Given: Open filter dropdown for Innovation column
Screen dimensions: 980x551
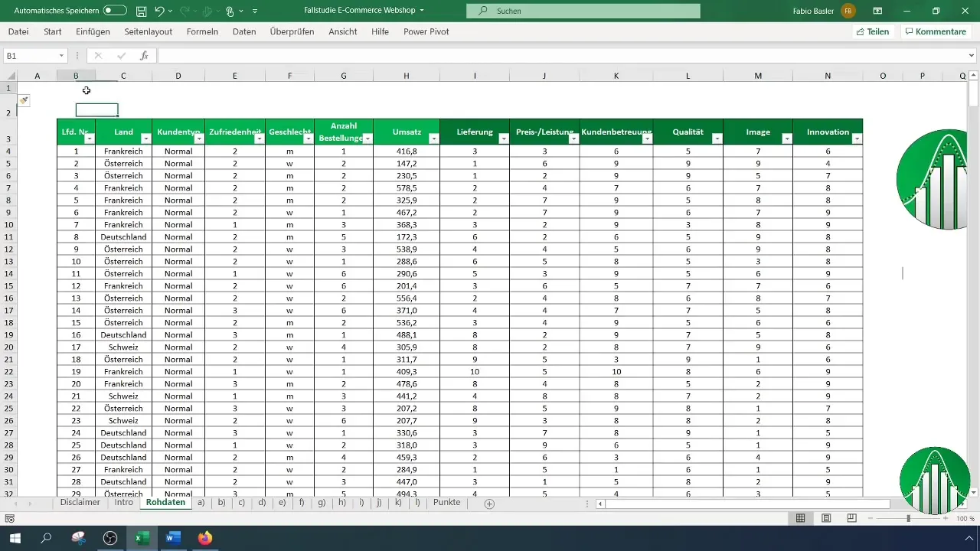Looking at the screenshot, I should point(857,139).
